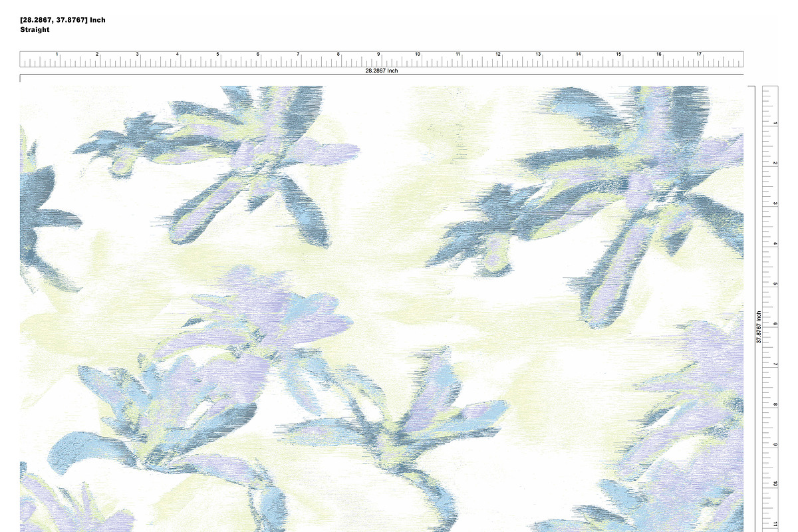Click number 14 on the horizontal ruler
The height and width of the screenshot is (532, 798).
[578, 55]
